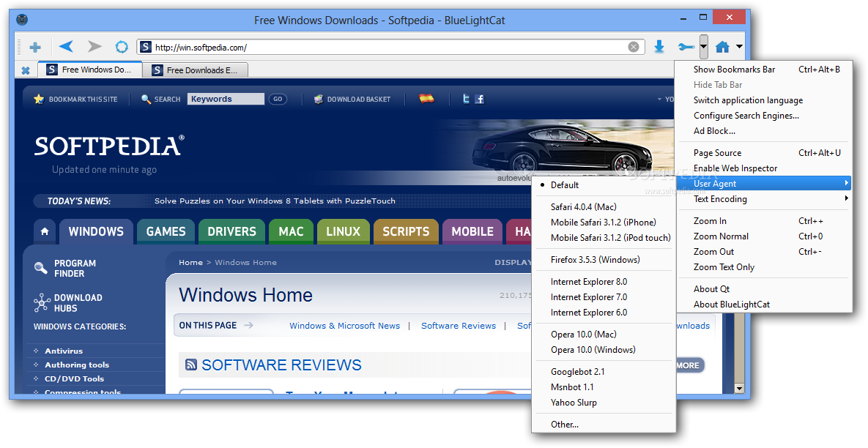
Task: Open the GAMES section tab
Action: click(x=166, y=232)
